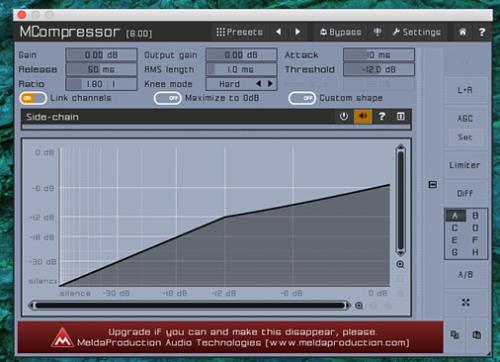Click the horizontal zoom magnifier icon
Viewport: 500px width, 362px height.
pyautogui.click(x=359, y=306)
